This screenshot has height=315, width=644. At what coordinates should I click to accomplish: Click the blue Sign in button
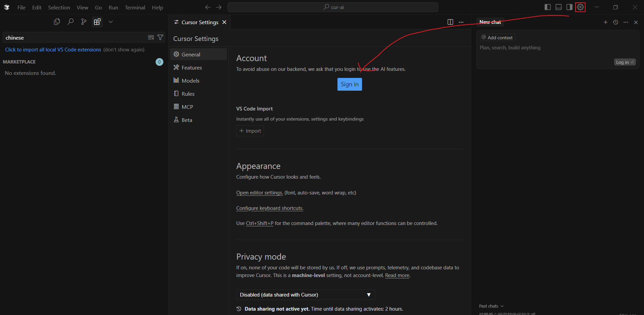[x=350, y=84]
